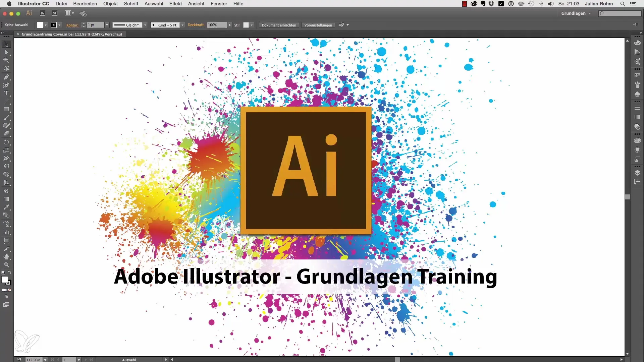Click the search field in application bar
The width and height of the screenshot is (644, 362).
click(x=620, y=13)
